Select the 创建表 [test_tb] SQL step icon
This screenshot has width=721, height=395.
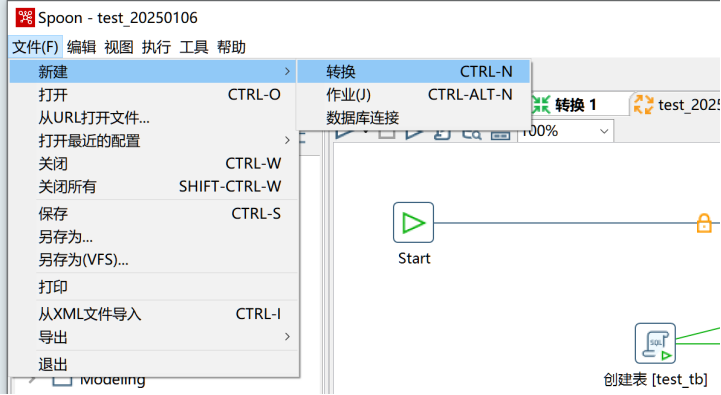click(655, 343)
